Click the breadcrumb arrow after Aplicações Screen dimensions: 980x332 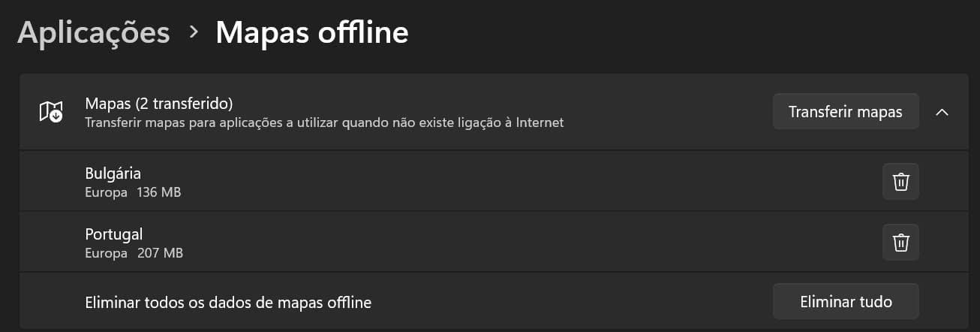coord(194,32)
